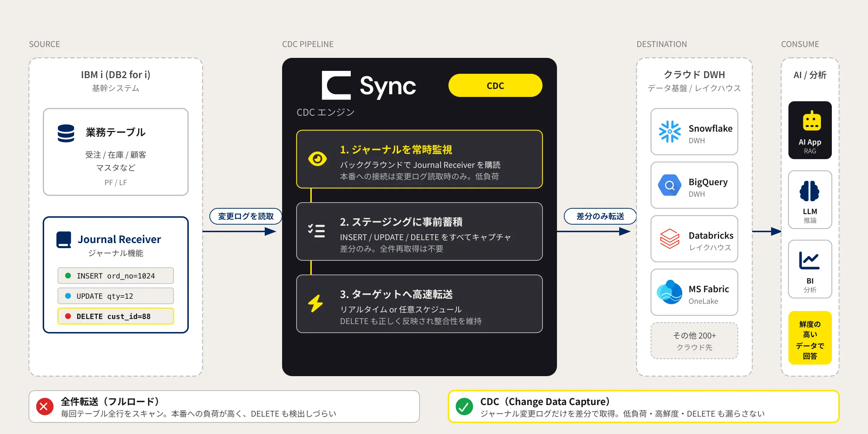This screenshot has height=434, width=868.
Task: Click the book icon next to Journal Receiver heading
Action: [x=64, y=240]
